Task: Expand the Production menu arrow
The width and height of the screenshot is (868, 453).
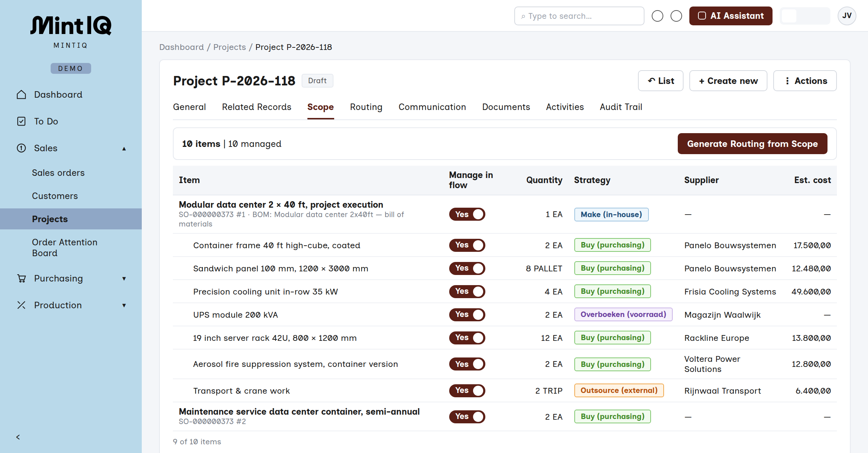Action: (124, 305)
